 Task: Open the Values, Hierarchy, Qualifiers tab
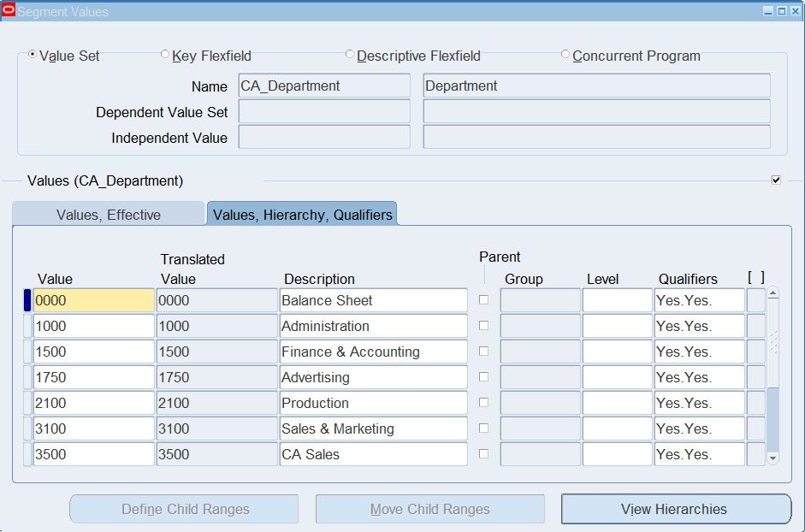pos(302,214)
